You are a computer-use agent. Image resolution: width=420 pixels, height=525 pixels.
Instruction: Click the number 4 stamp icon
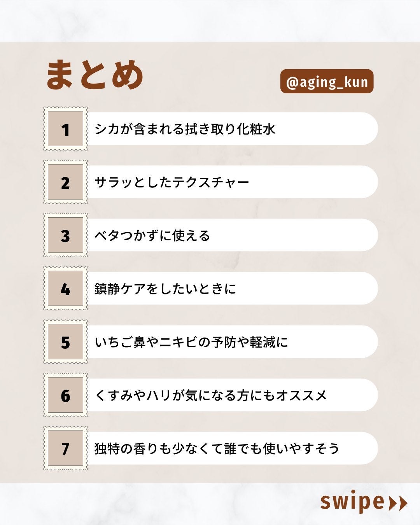65,289
